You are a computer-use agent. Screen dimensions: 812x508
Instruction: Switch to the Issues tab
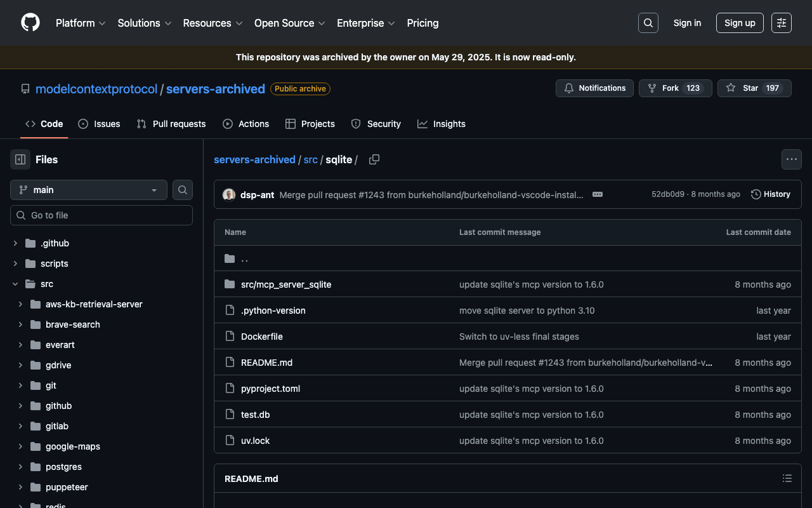[99, 124]
